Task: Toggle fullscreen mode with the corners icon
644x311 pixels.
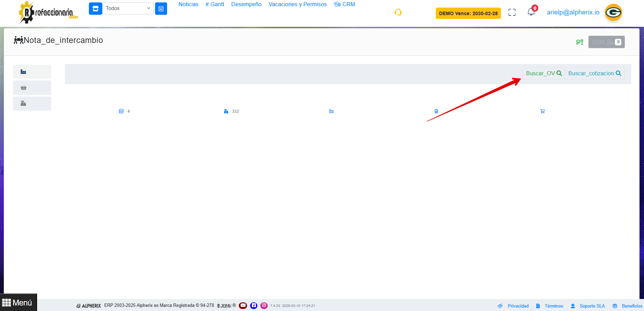Action: [x=512, y=12]
